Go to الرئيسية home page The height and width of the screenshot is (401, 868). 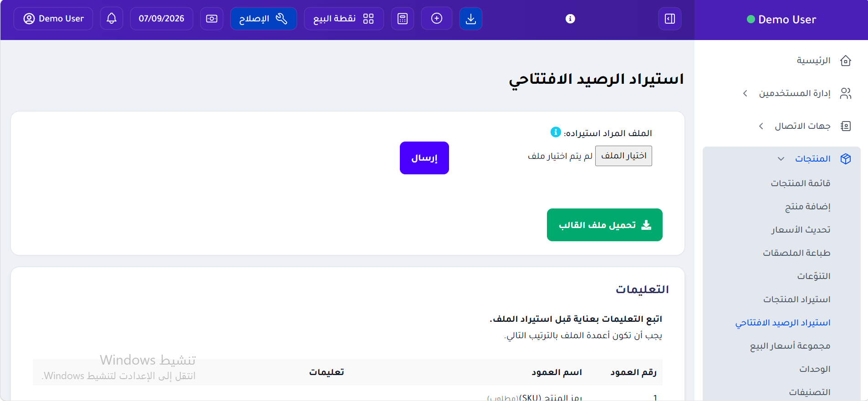[x=814, y=61]
